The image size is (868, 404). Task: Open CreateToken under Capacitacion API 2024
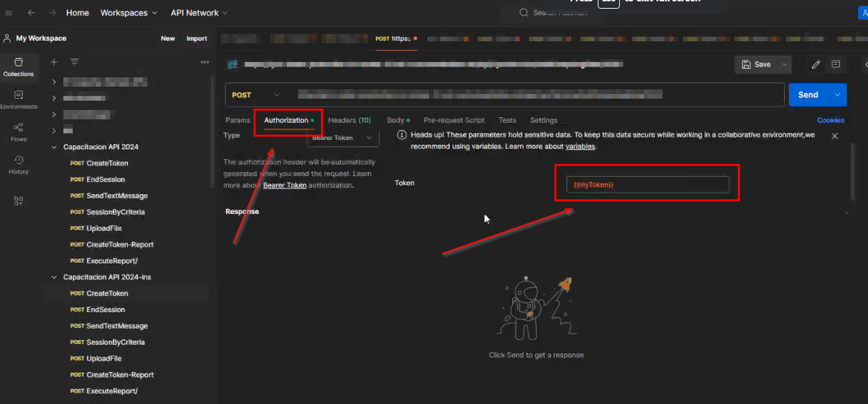coord(107,163)
